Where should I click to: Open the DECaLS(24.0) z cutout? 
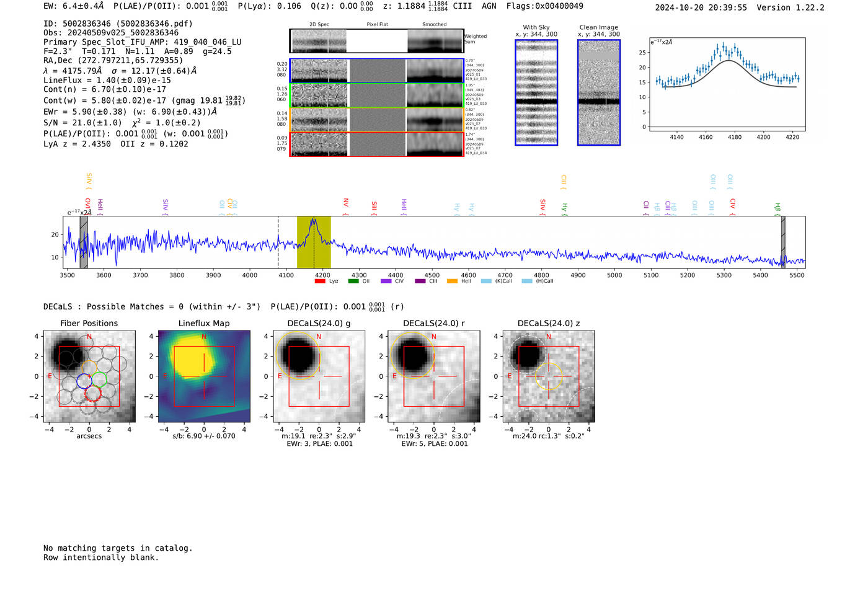click(x=549, y=376)
